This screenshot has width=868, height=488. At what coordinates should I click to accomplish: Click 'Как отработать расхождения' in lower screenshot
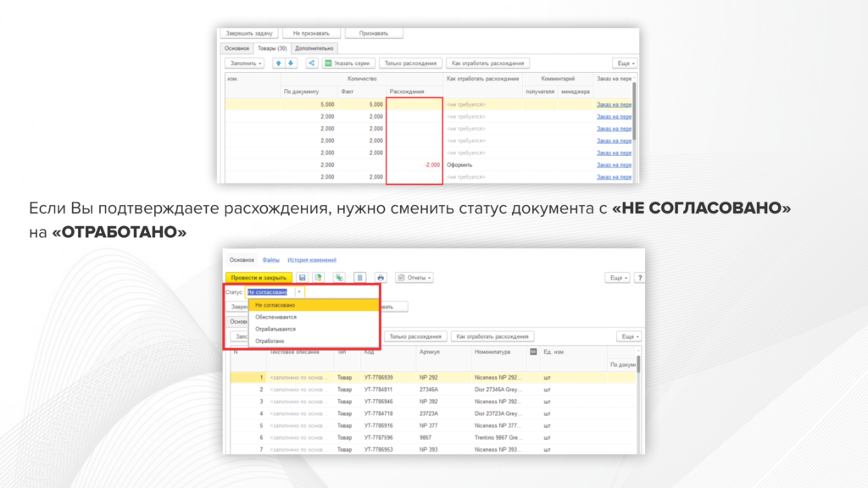coord(492,336)
